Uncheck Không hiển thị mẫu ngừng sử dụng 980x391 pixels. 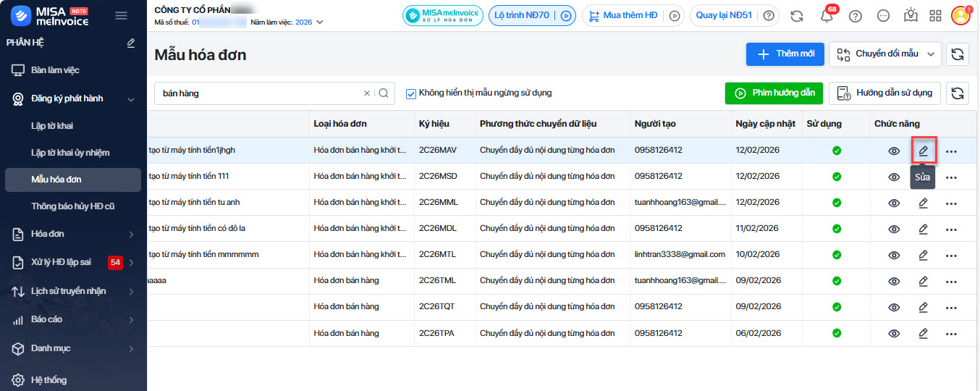[x=411, y=93]
